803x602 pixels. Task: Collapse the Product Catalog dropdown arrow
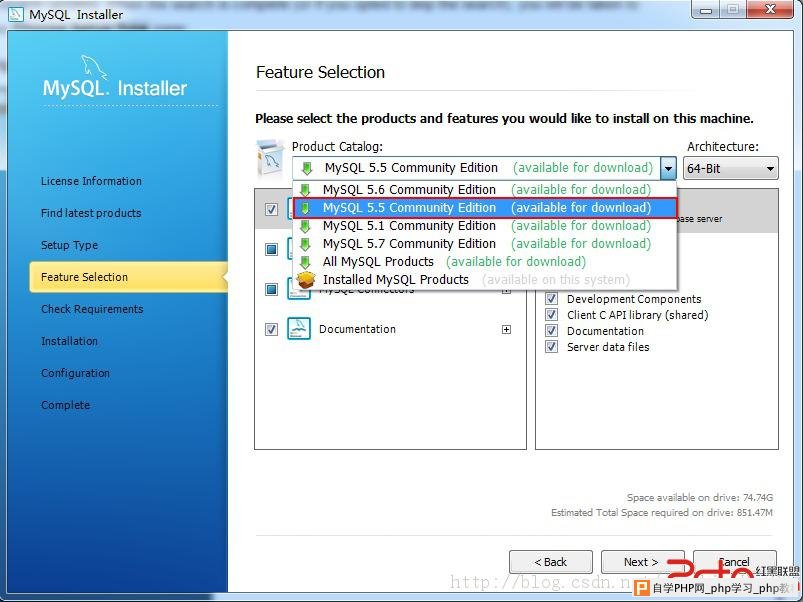pyautogui.click(x=668, y=168)
